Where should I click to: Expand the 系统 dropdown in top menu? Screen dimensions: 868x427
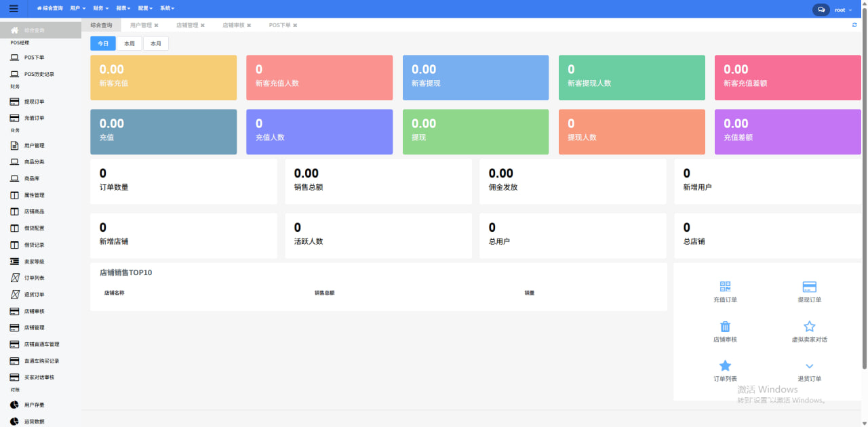(167, 9)
